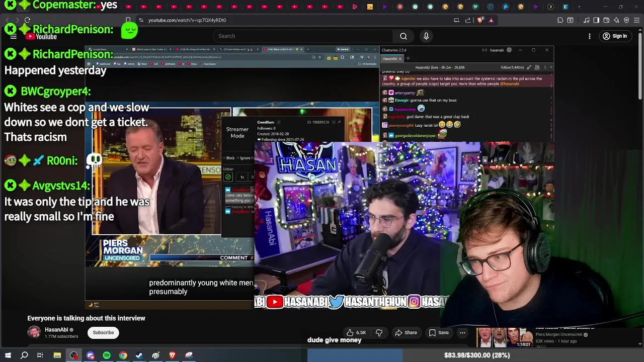Click the YouTube search magnifier button

(404, 36)
